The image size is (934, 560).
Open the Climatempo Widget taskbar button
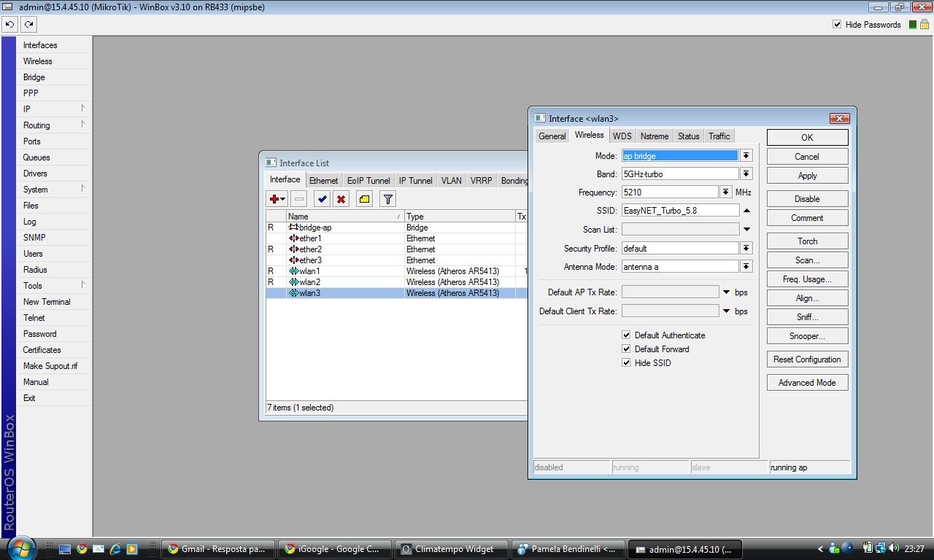click(452, 549)
